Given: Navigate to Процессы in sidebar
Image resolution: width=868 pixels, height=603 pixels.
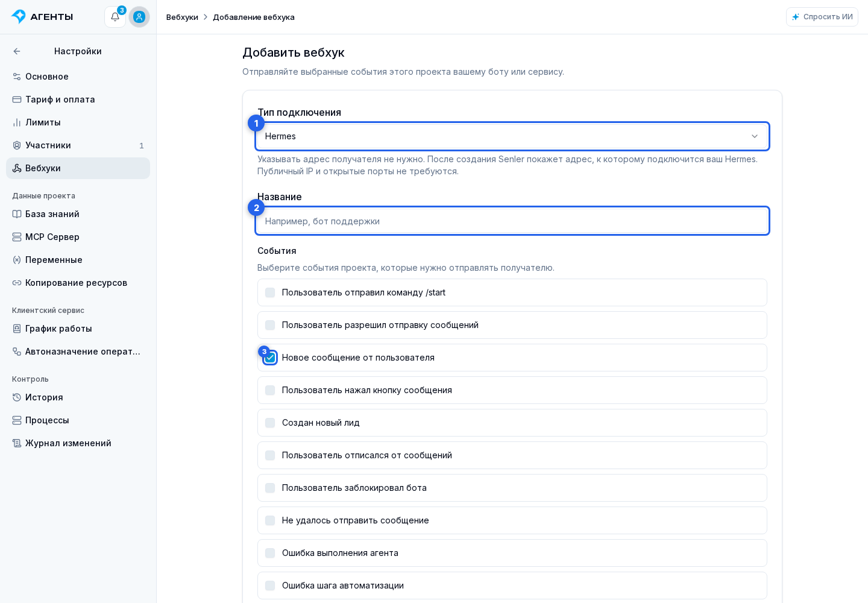Looking at the screenshot, I should pyautogui.click(x=78, y=420).
